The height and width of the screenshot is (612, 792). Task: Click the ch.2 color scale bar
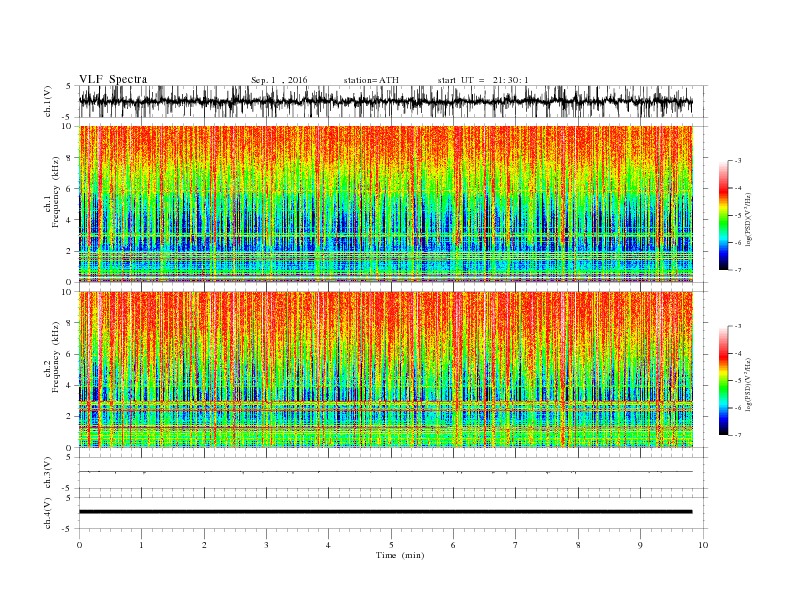[x=724, y=380]
